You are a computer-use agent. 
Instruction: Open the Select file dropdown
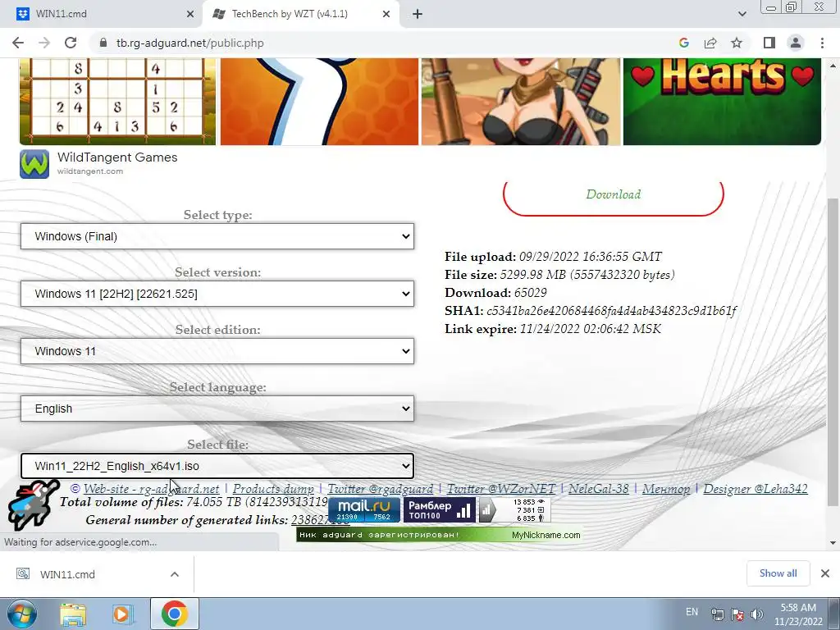(217, 466)
